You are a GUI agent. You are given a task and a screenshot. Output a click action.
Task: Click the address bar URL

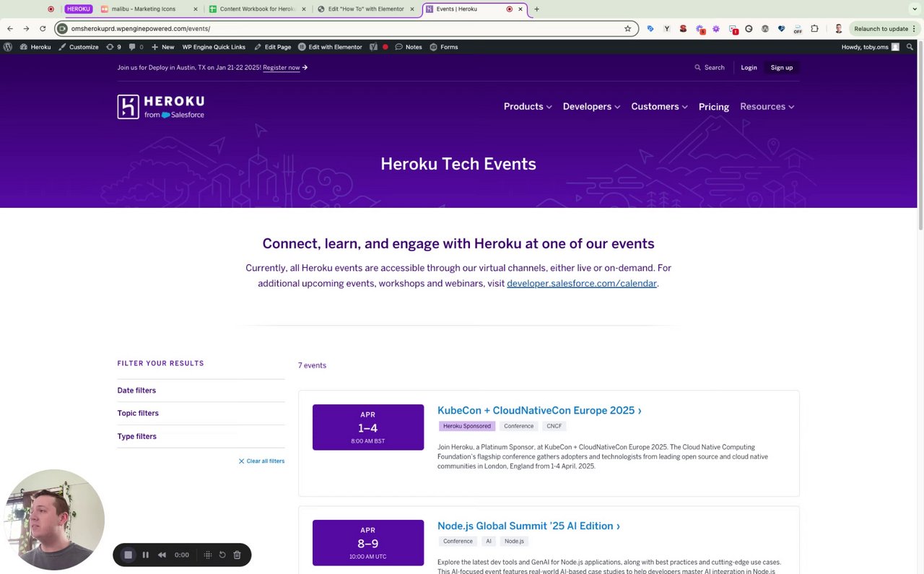(x=141, y=29)
